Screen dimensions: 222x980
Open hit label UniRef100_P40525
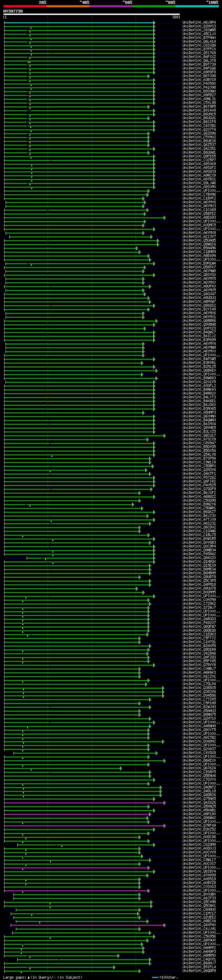pyautogui.click(x=199, y=485)
